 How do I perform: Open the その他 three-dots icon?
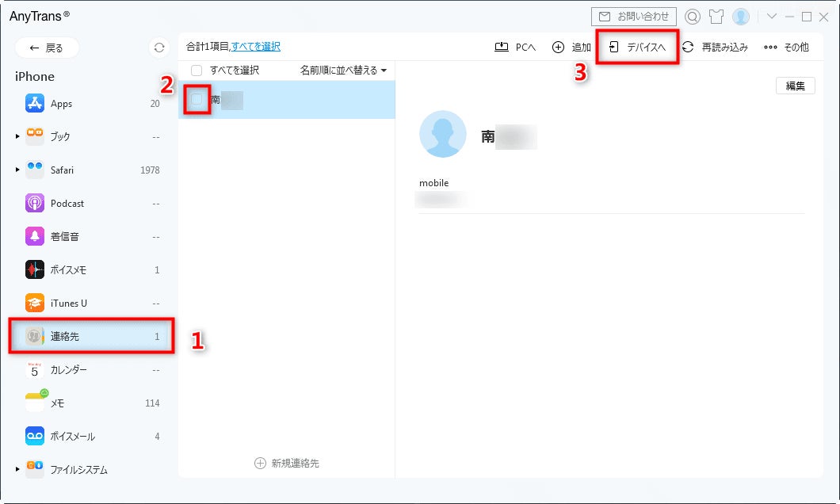click(x=770, y=47)
